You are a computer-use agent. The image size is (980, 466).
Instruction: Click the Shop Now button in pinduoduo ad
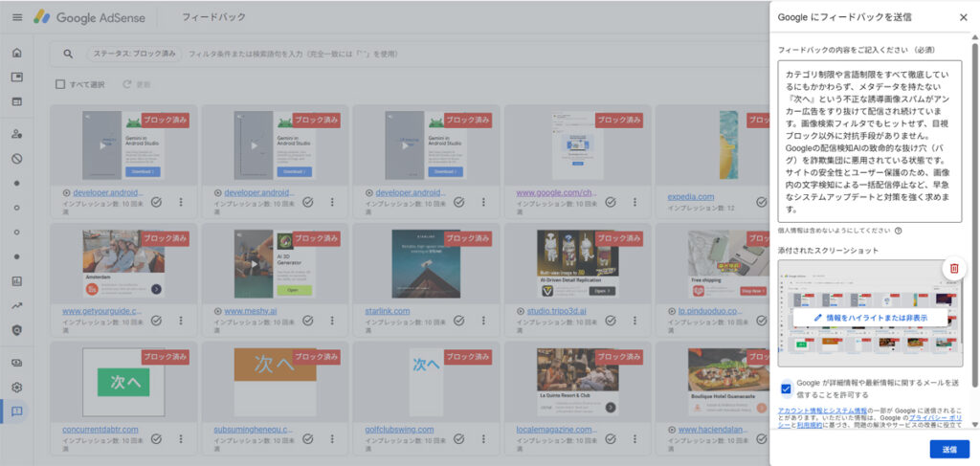coord(753,291)
